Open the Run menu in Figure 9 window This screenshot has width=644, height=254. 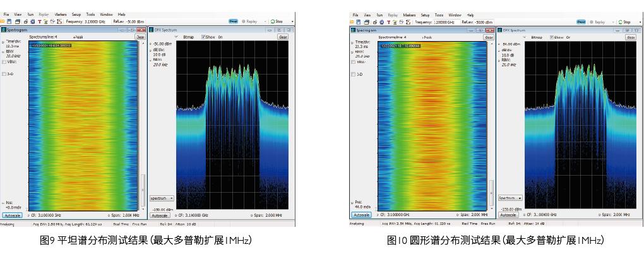tap(30, 15)
